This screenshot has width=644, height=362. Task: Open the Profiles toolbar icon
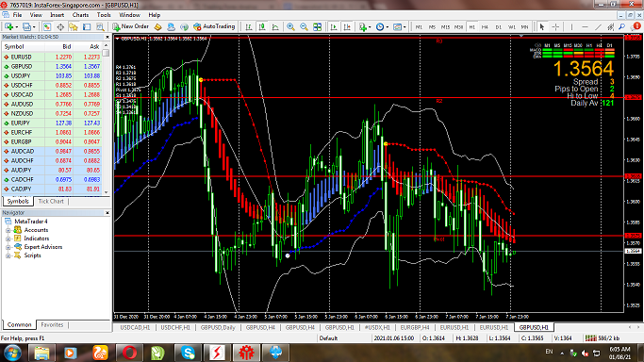[x=26, y=26]
